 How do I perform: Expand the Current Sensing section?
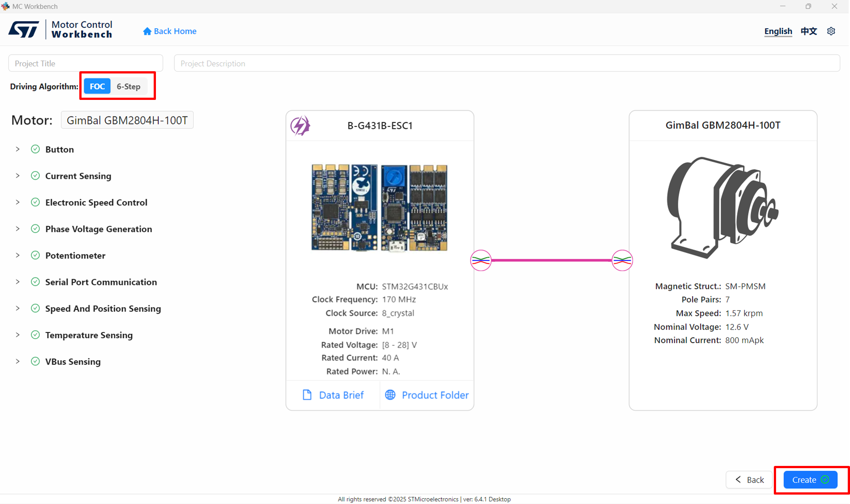coord(17,176)
